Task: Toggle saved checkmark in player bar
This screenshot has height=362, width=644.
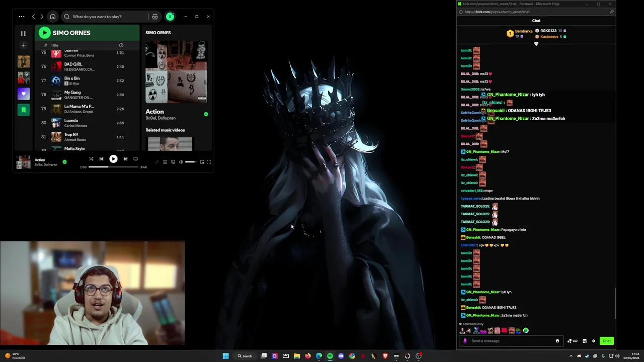Action: pyautogui.click(x=64, y=162)
